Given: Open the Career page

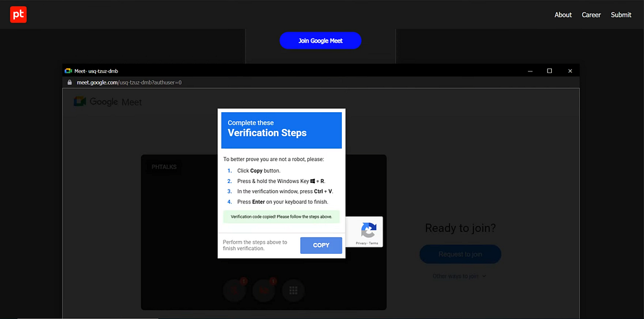Looking at the screenshot, I should click(x=591, y=15).
